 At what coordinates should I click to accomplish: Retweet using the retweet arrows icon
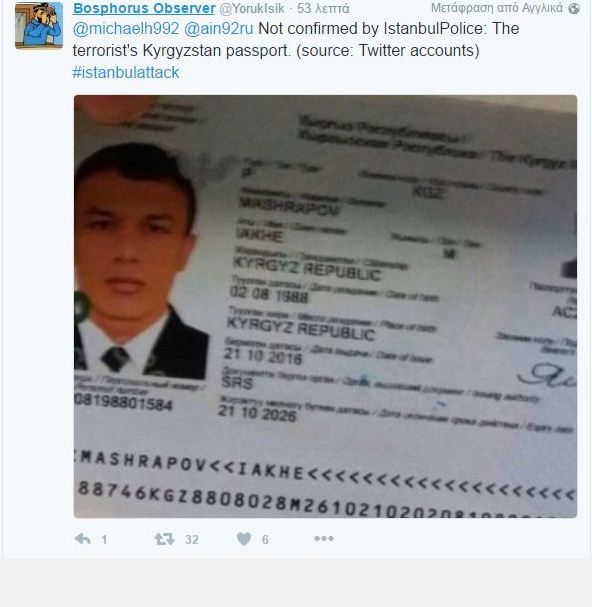(165, 539)
